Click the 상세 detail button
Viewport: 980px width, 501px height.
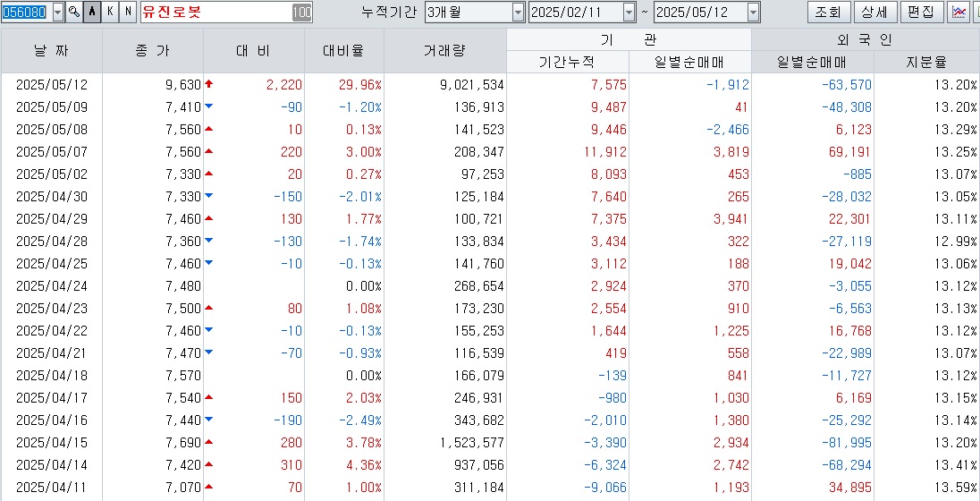(876, 12)
